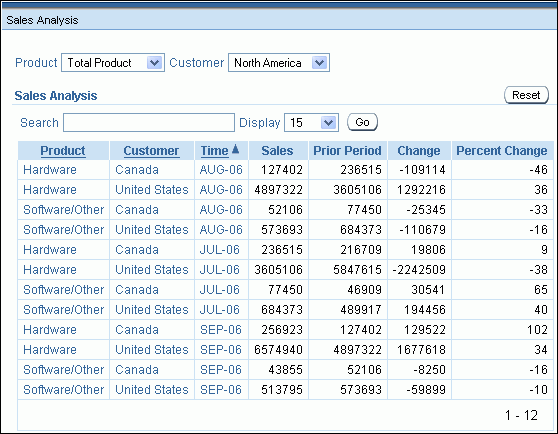Image resolution: width=558 pixels, height=434 pixels.
Task: Click the Percent Change value -38
Action: point(538,270)
